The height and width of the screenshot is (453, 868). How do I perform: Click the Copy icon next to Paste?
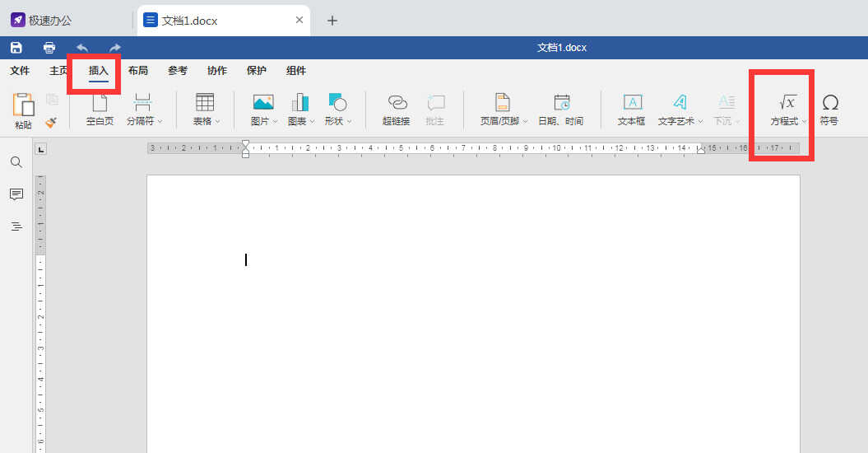click(x=52, y=100)
